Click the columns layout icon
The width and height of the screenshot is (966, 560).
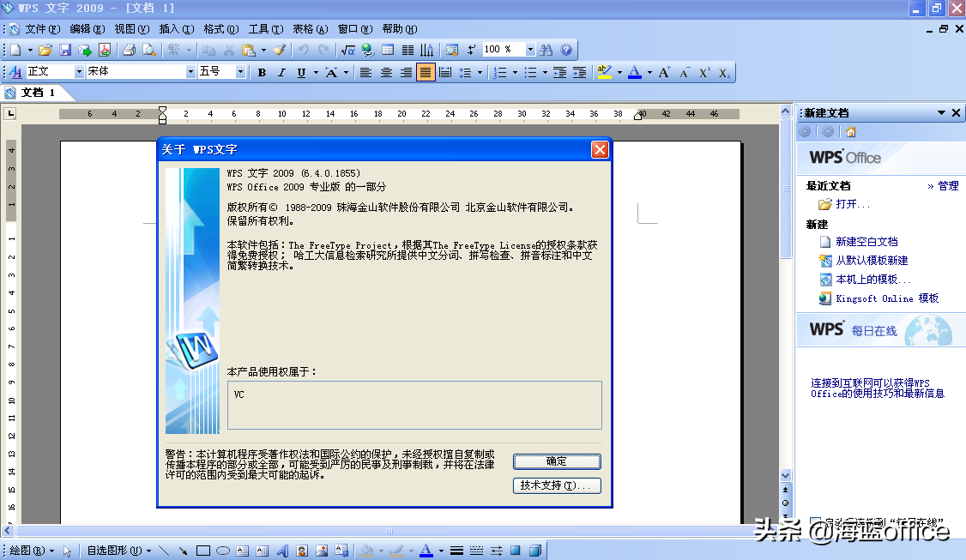[x=408, y=50]
